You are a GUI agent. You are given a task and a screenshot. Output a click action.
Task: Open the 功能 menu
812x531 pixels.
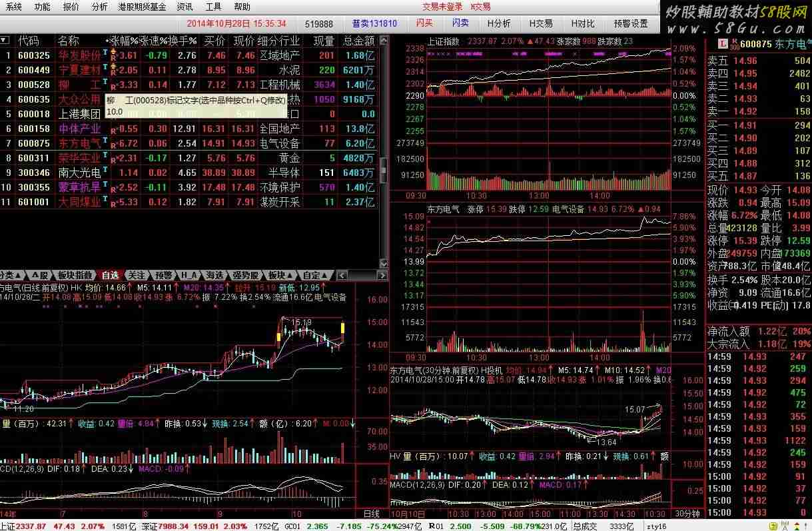pyautogui.click(x=42, y=7)
